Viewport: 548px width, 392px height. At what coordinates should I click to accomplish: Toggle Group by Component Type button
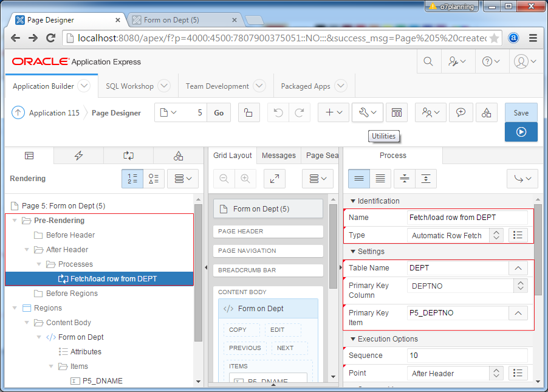point(154,179)
